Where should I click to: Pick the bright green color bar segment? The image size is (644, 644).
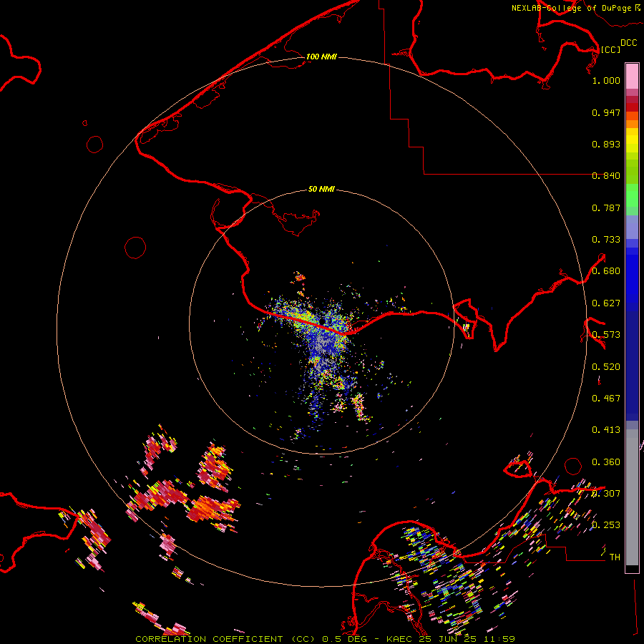click(x=632, y=195)
